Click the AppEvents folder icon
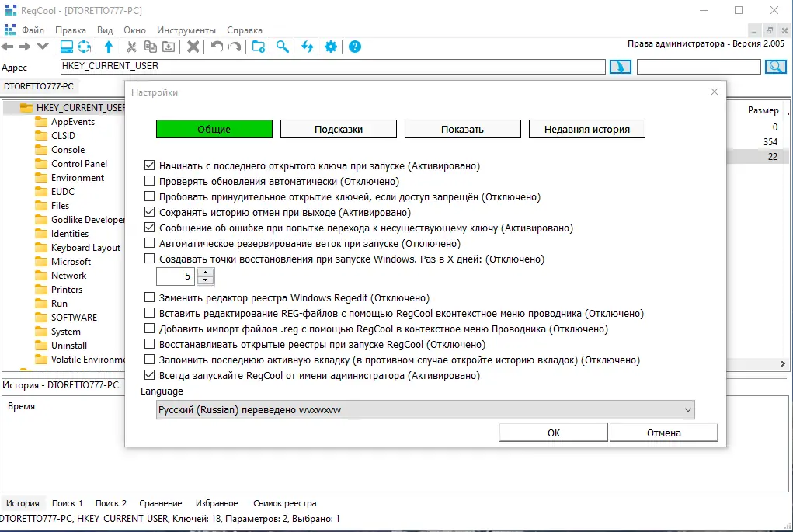This screenshot has width=793, height=532. pos(41,122)
